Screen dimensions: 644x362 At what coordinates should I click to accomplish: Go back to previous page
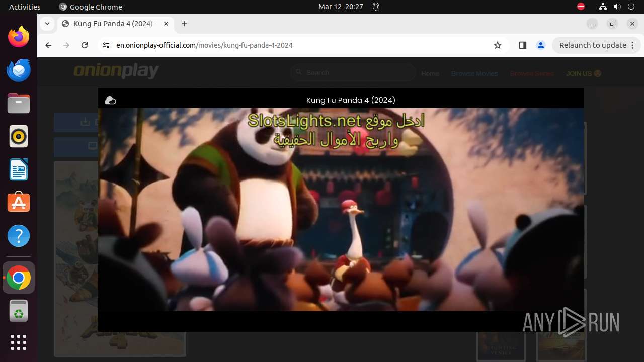[48, 45]
